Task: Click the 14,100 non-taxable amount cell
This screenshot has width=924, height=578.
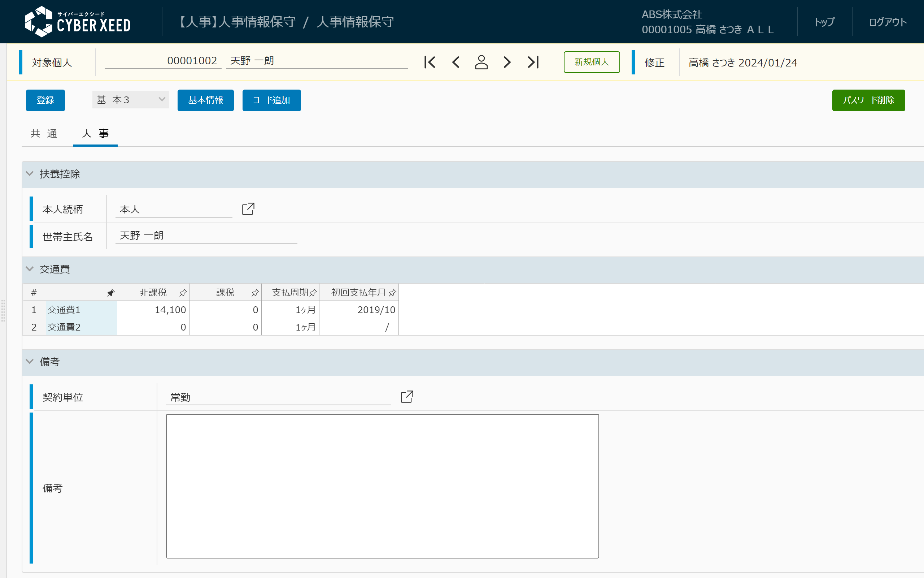Action: (153, 310)
